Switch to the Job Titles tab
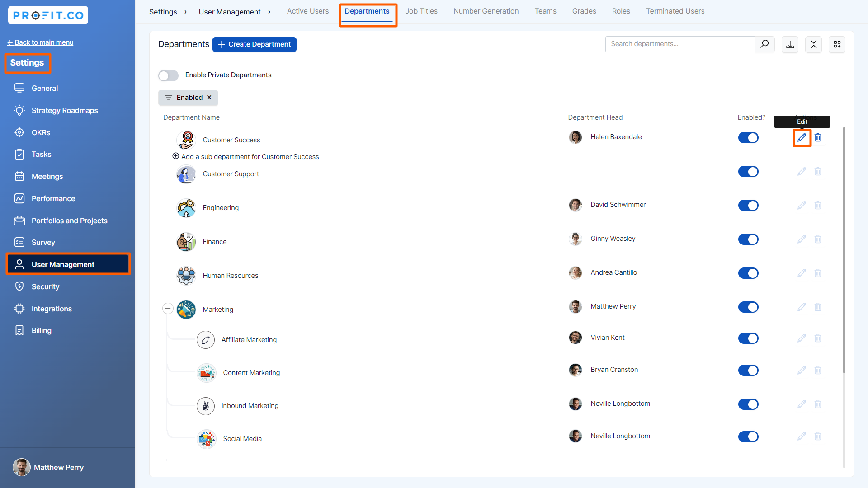The image size is (868, 488). coord(421,11)
